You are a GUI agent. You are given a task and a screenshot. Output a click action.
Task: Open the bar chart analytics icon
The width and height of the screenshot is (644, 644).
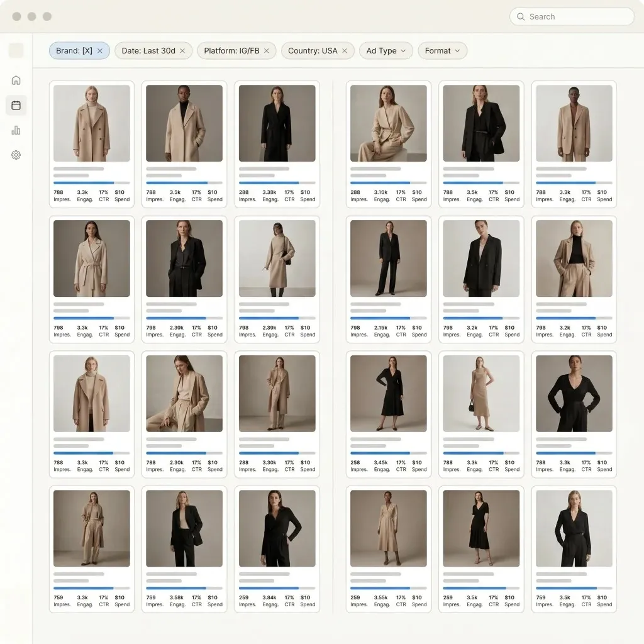(16, 130)
